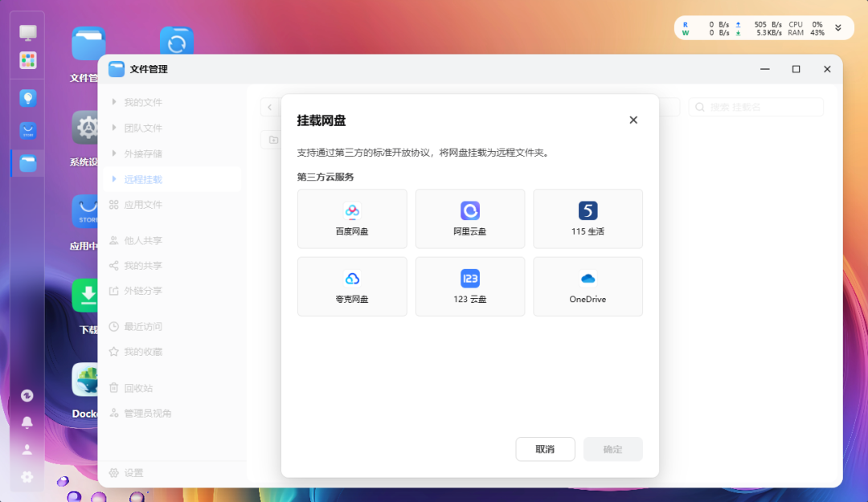
Task: Maximize the 文件管理 window
Action: pos(796,69)
